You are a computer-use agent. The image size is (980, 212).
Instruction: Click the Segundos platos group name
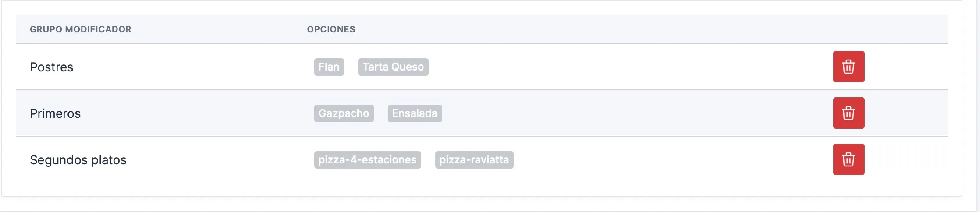click(78, 160)
